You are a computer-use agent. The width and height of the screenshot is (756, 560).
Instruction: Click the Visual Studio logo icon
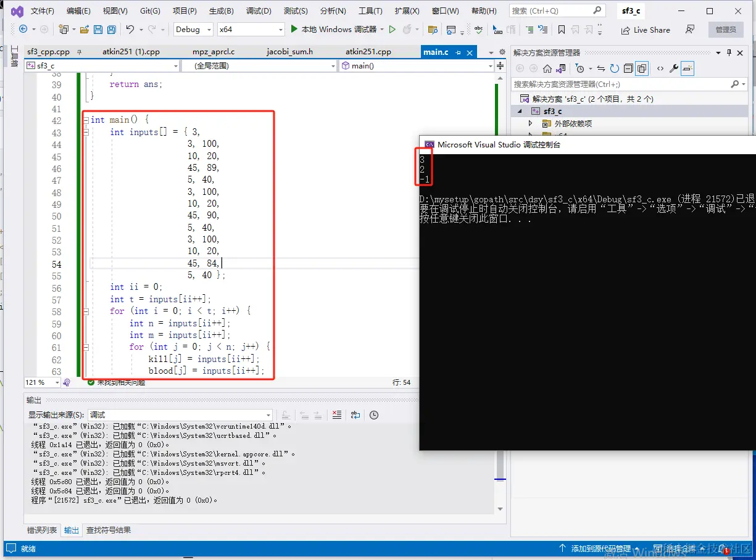(x=17, y=11)
